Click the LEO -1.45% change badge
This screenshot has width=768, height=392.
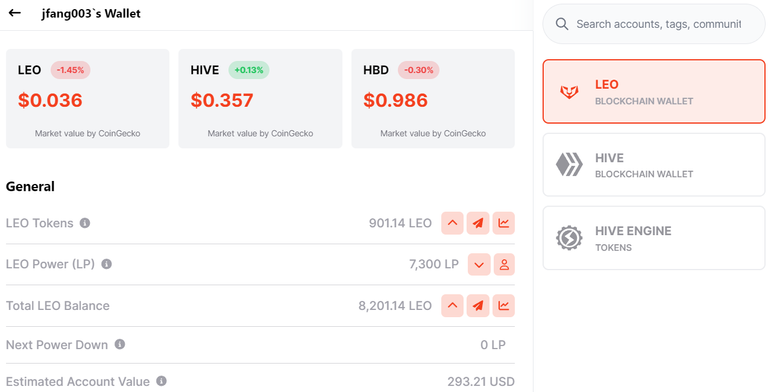71,70
